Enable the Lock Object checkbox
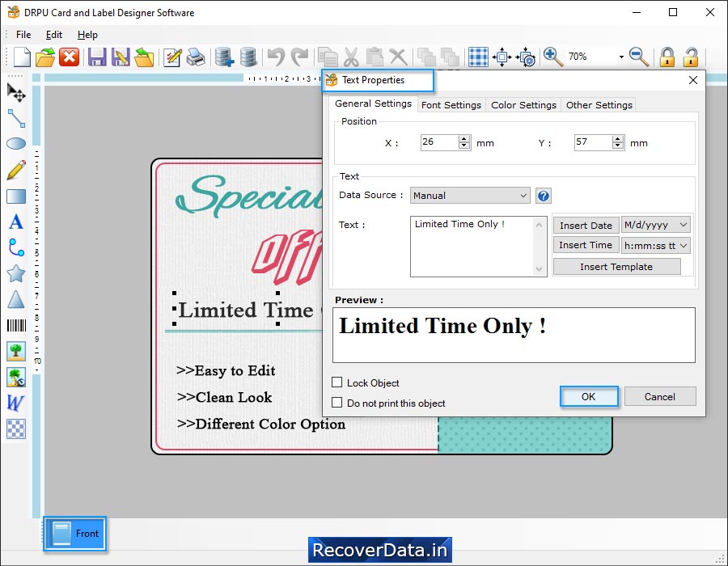Image resolution: width=728 pixels, height=566 pixels. [x=337, y=382]
